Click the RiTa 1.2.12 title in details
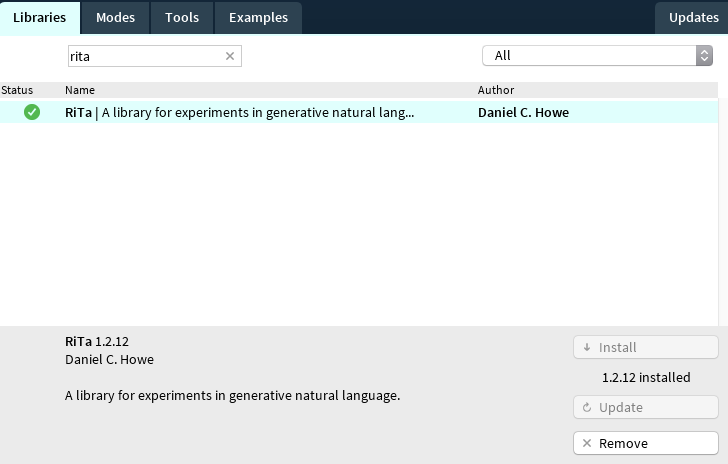 pyautogui.click(x=97, y=341)
